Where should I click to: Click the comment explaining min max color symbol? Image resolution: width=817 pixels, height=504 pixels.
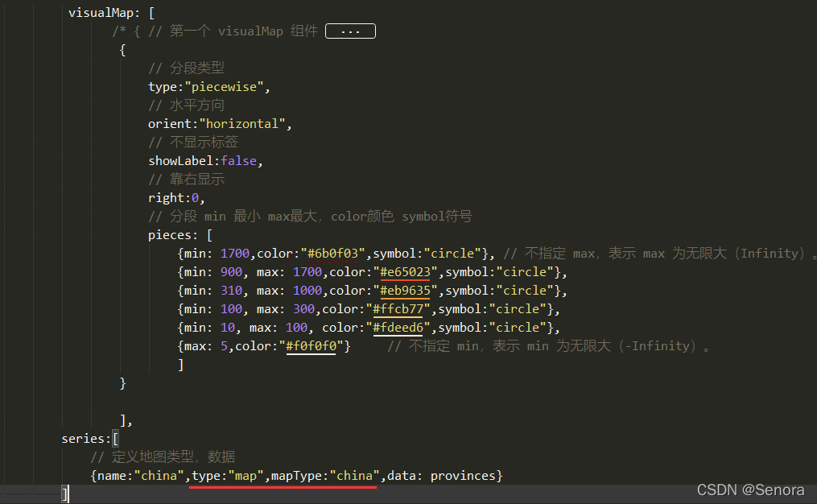click(310, 217)
